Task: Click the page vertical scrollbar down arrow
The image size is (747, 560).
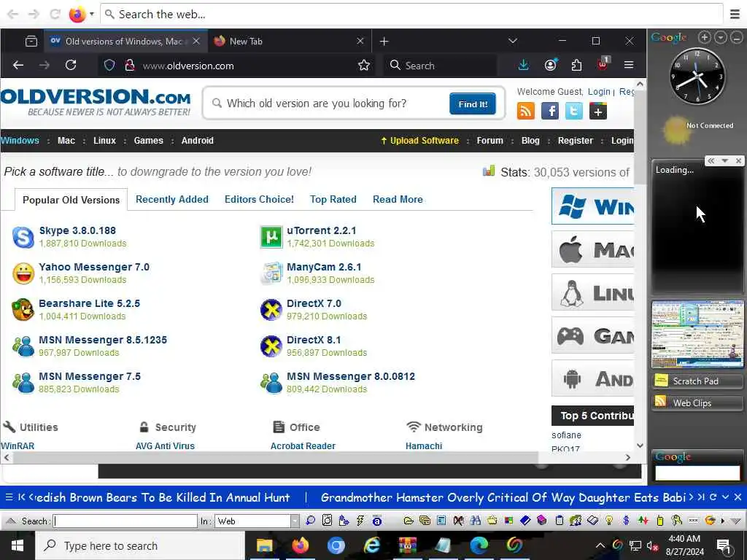Action: pos(640,446)
